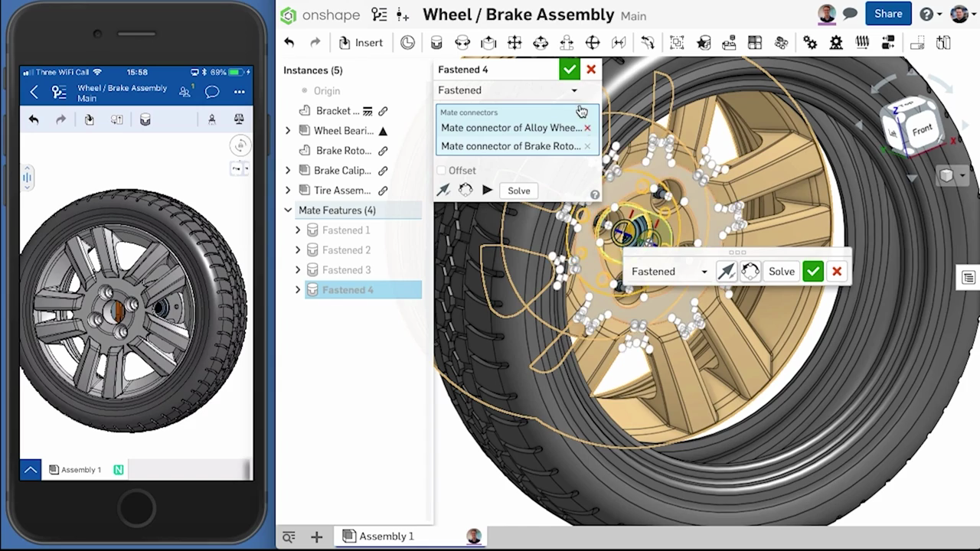Select the Bracket instance in the list

[338, 111]
